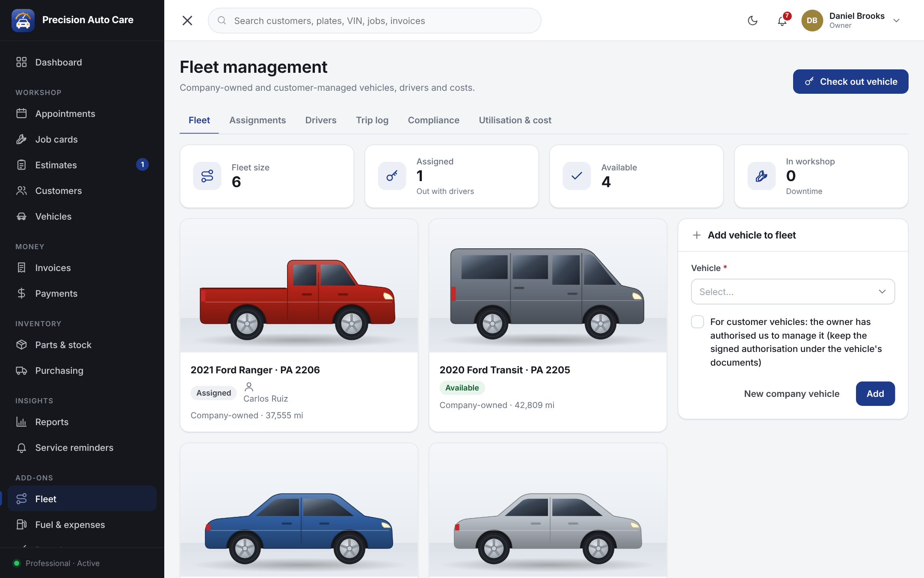
Task: Select Fleet add-on in sidebar
Action: pos(82,499)
